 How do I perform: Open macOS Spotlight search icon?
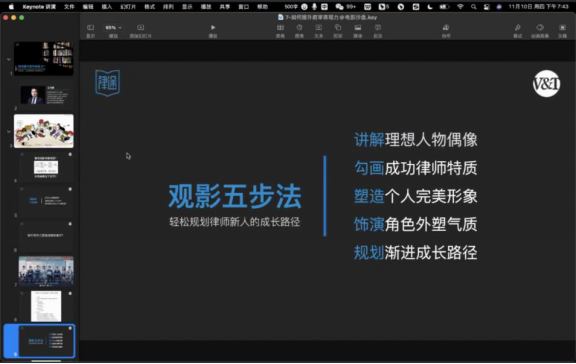click(474, 7)
